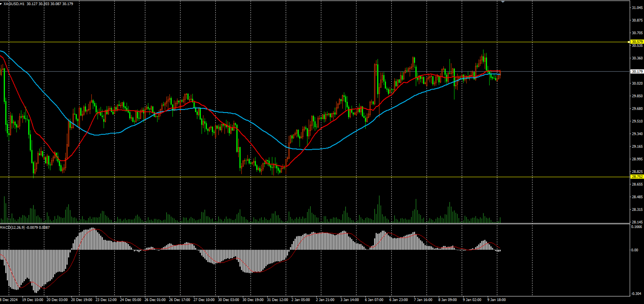
Task: Click the 7 Jan 16:00 time label
Action: 423,300
